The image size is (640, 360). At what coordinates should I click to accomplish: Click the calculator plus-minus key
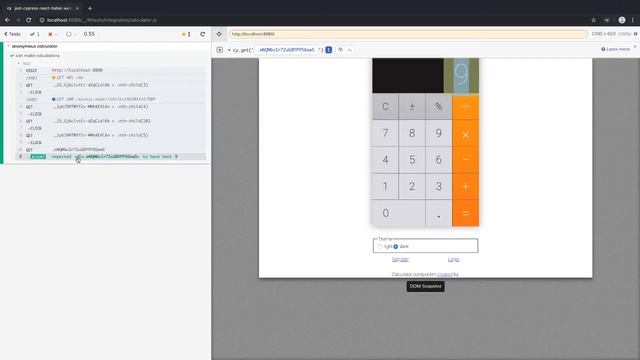point(412,107)
